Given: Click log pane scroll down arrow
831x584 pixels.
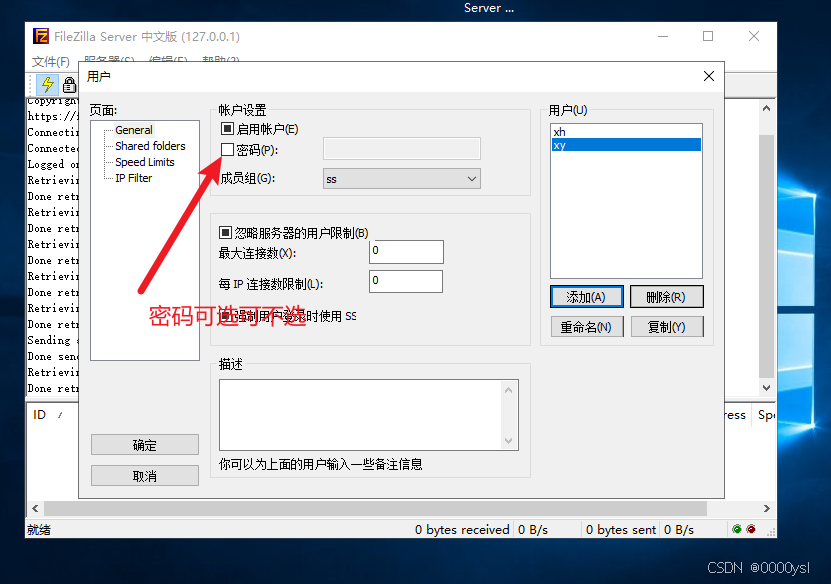Looking at the screenshot, I should [766, 387].
